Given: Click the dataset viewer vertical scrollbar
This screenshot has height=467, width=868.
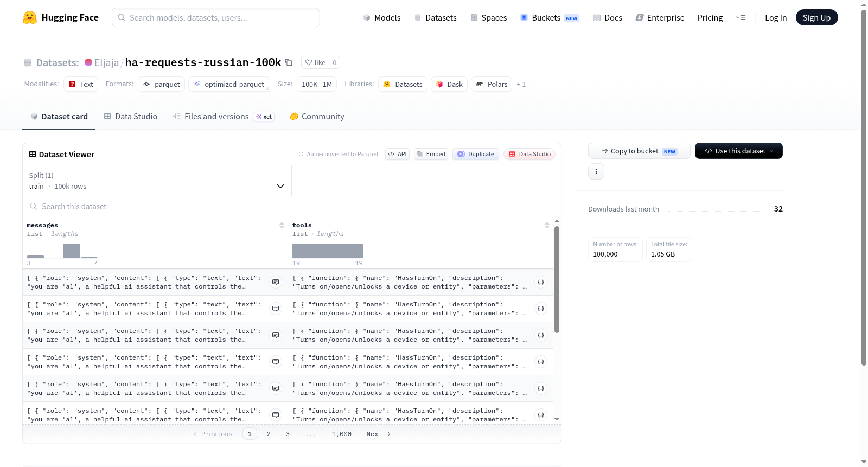Looking at the screenshot, I should coord(557,279).
